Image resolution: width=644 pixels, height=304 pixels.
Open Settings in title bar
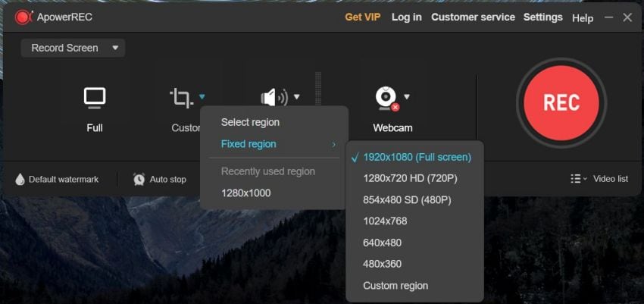[542, 17]
